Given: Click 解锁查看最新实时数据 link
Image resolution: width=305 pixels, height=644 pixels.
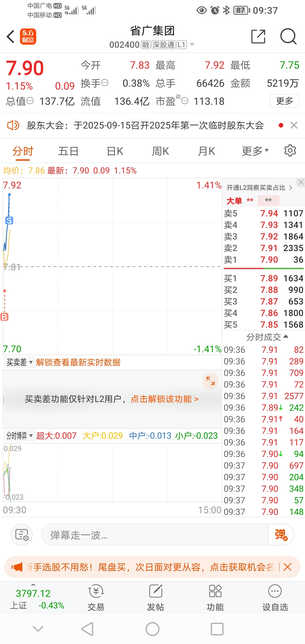Looking at the screenshot, I should (78, 362).
